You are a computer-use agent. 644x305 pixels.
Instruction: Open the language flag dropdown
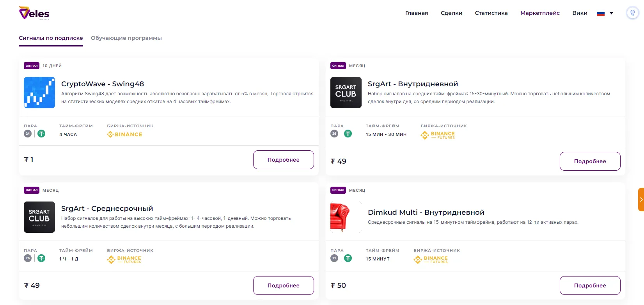click(605, 13)
